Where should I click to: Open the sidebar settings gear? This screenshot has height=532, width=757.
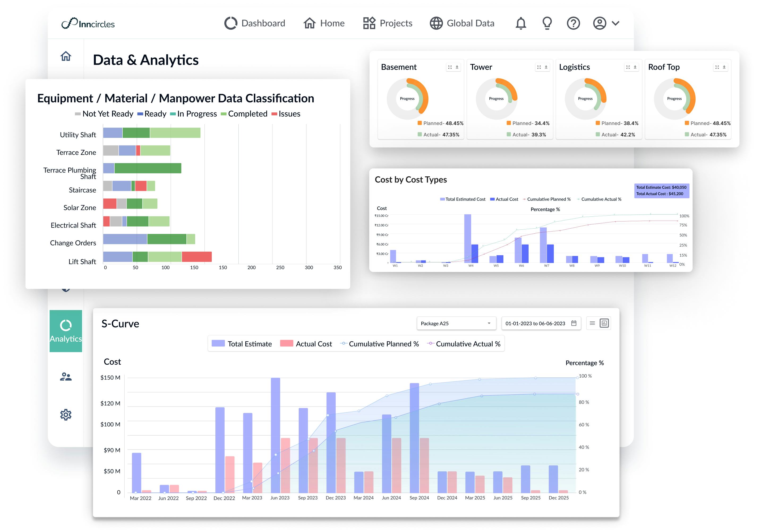66,415
